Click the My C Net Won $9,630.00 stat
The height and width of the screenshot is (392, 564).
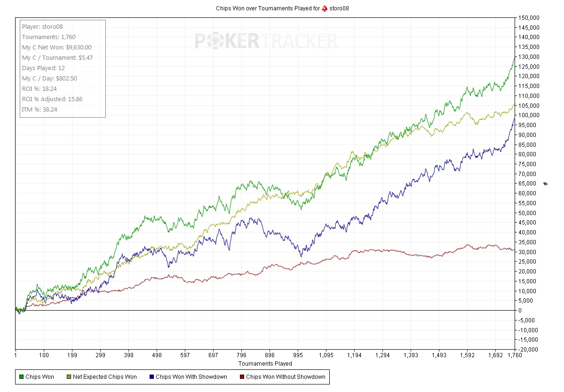56,48
